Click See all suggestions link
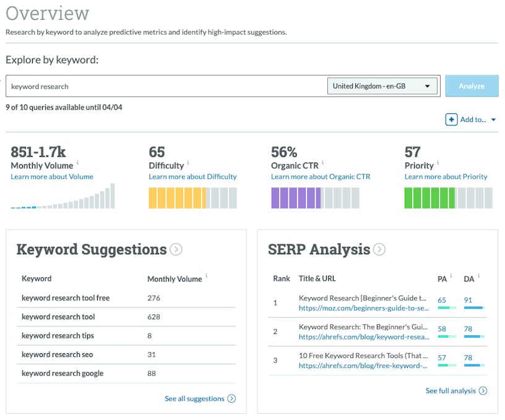Screen dimensions: 505x420 pos(194,399)
